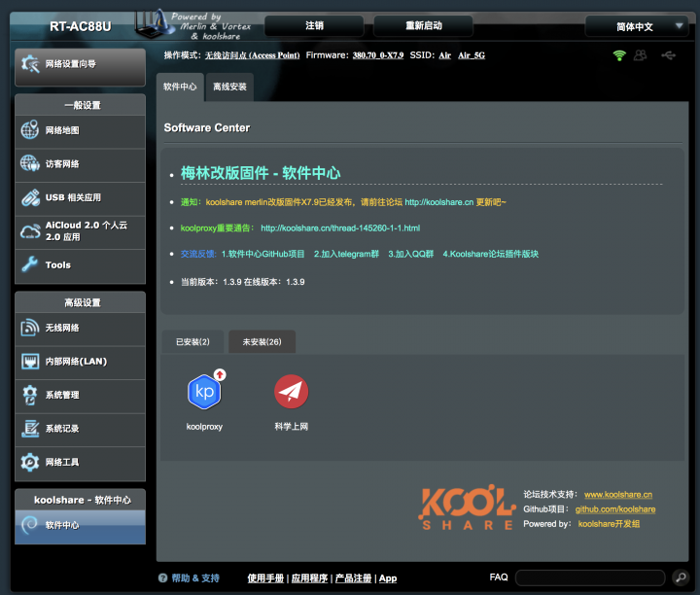Click the connected clients users icon
700x595 pixels.
click(x=640, y=55)
